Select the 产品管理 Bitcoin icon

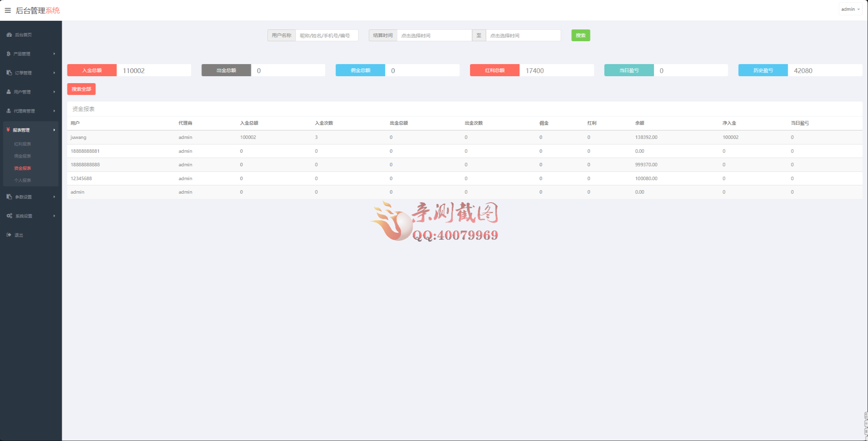(x=9, y=54)
